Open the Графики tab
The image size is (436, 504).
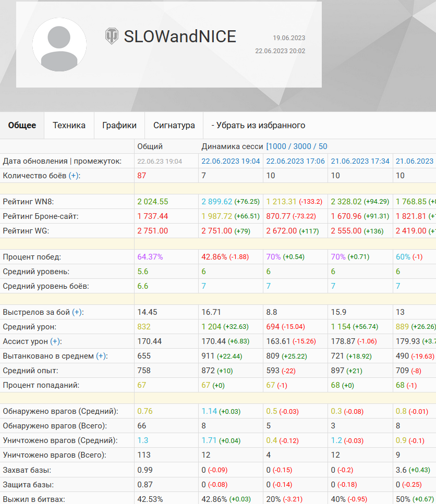(x=119, y=126)
